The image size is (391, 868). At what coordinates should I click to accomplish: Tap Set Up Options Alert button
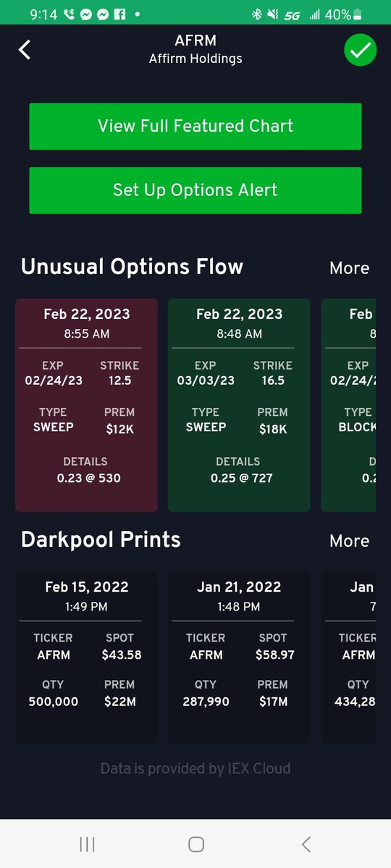pyautogui.click(x=195, y=190)
